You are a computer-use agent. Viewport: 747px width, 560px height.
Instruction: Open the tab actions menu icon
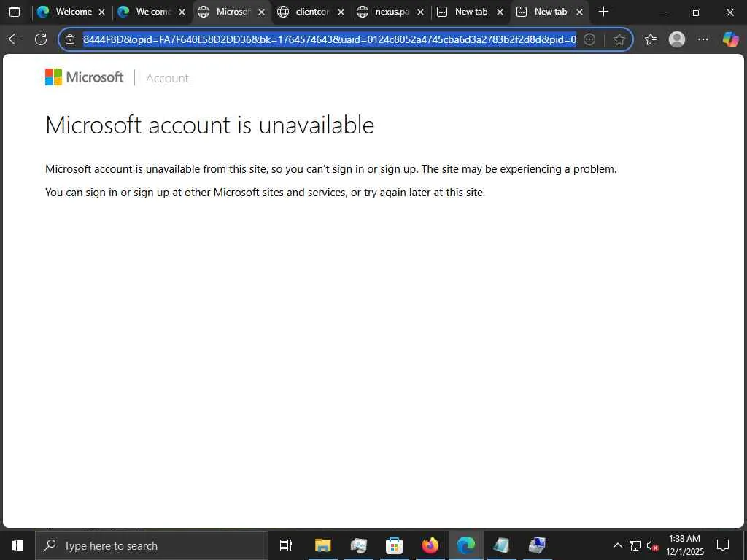(x=15, y=12)
